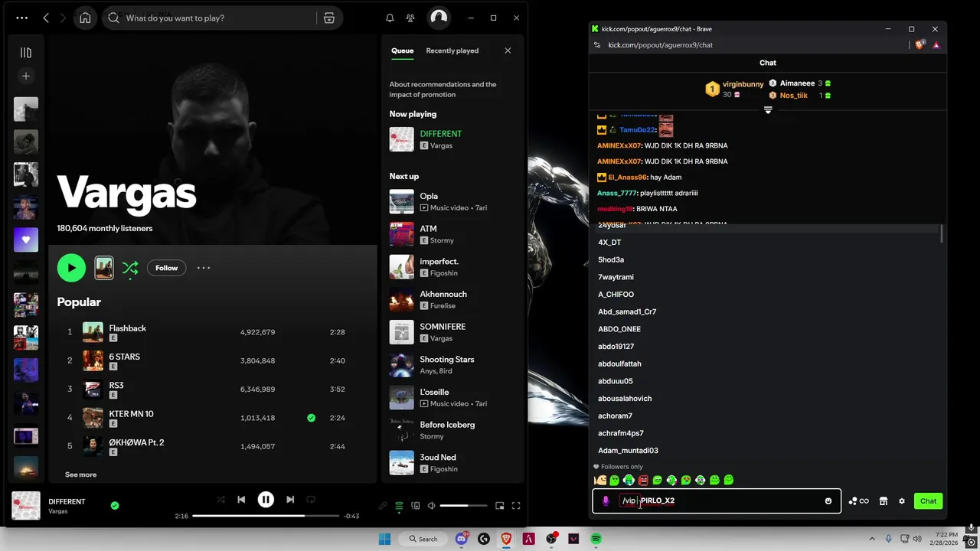This screenshot has height=551, width=980.
Task: Select ATM by Stormy in queue
Action: tap(451, 234)
